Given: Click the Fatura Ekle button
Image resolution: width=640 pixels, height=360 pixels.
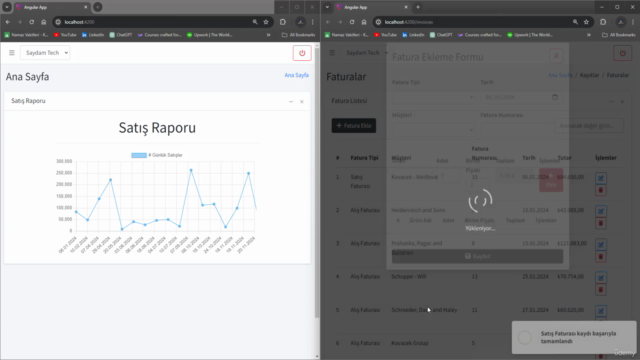Looking at the screenshot, I should pyautogui.click(x=354, y=126).
